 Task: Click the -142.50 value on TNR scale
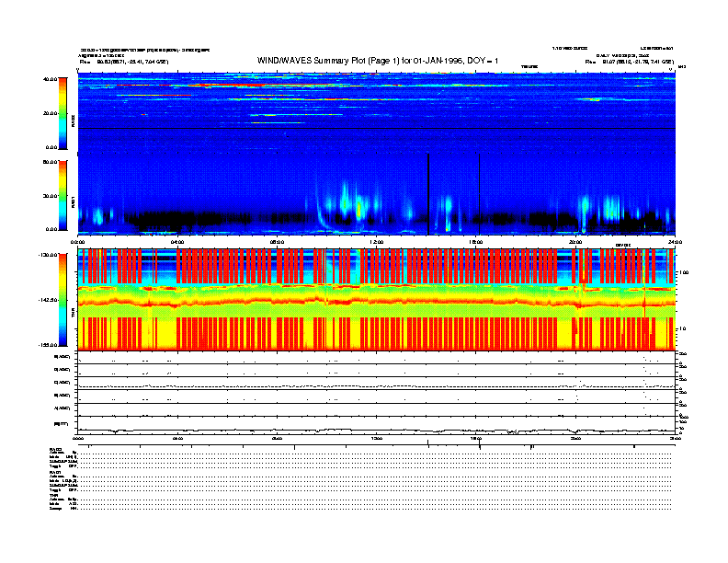pos(48,300)
